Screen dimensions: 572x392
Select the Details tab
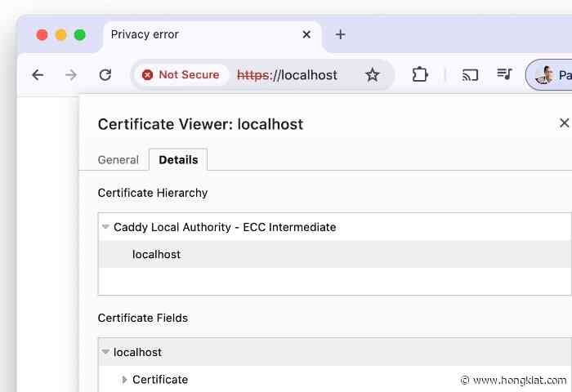point(178,160)
